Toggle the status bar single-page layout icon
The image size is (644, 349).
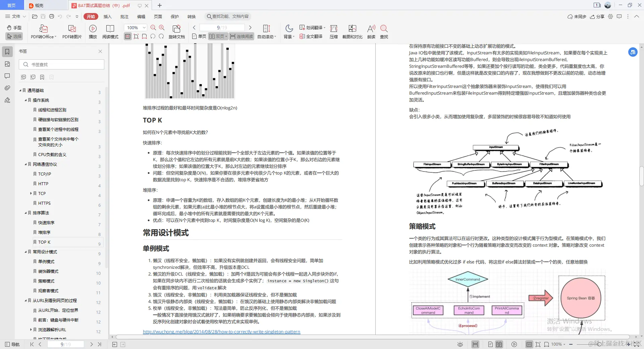(x=490, y=344)
